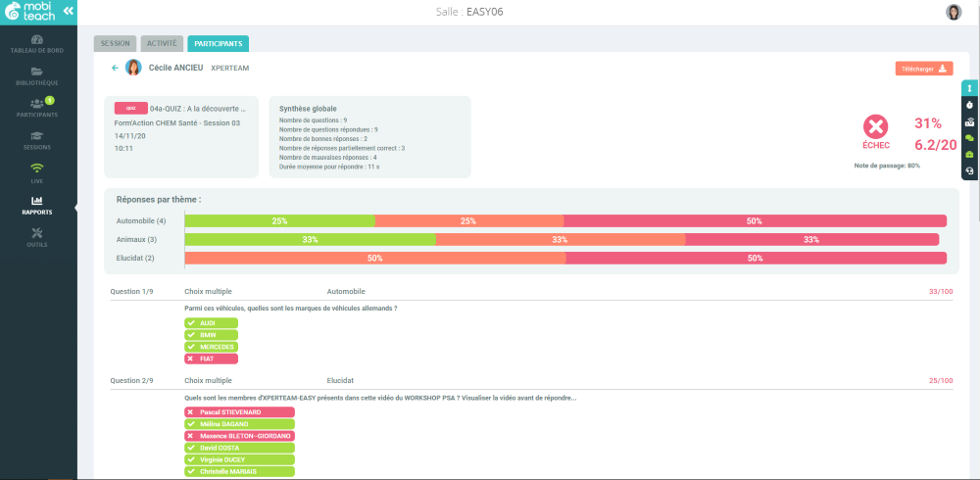Viewport: 980px width, 480px height.
Task: Toggle the side panel's vertical arrow handle
Action: click(969, 88)
